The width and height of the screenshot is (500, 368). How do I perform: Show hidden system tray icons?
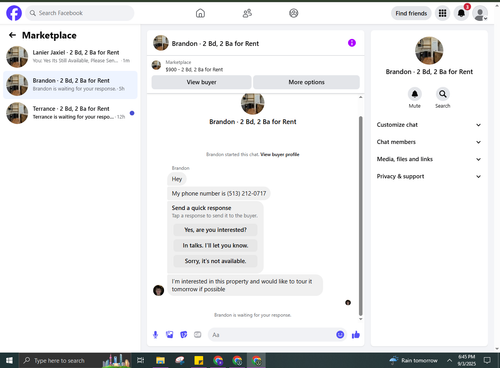click(x=449, y=360)
